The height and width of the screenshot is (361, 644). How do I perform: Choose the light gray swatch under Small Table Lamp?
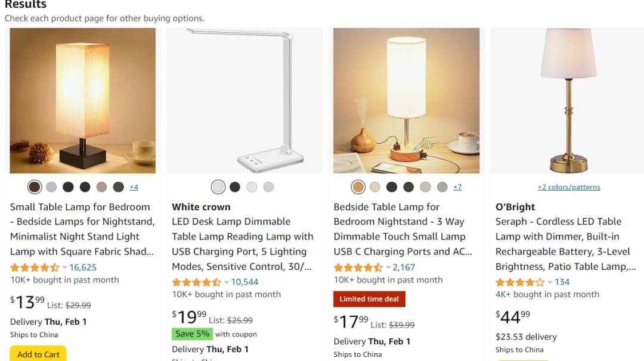pyautogui.click(x=51, y=187)
